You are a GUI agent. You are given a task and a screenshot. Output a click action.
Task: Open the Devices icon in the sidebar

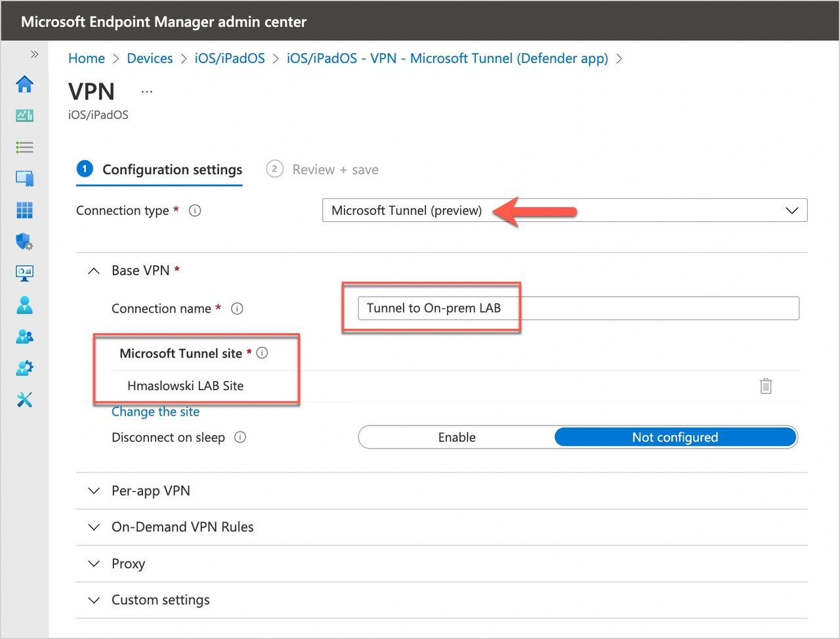[x=24, y=178]
